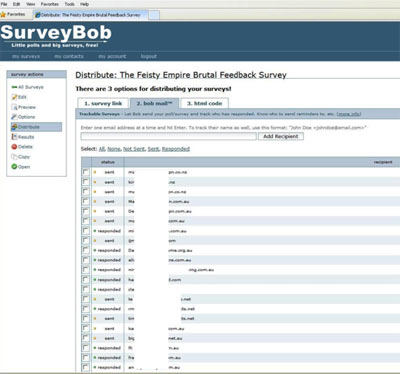Click the Add Recipient button
This screenshot has height=374, width=400.
[x=281, y=136]
